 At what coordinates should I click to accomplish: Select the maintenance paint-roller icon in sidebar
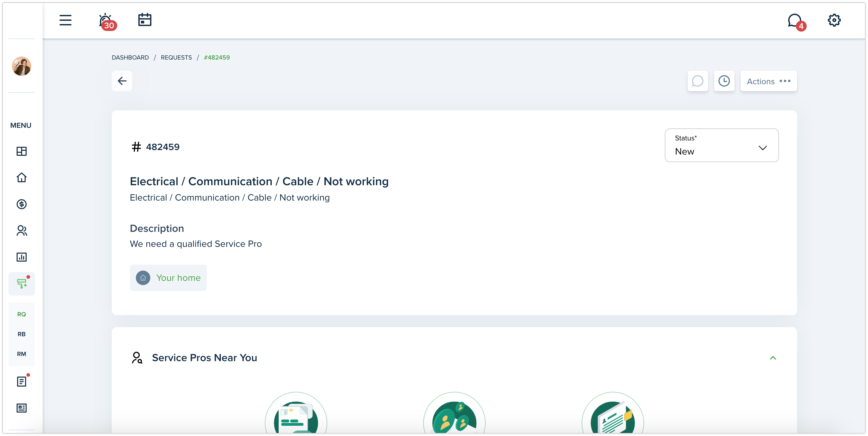[22, 284]
